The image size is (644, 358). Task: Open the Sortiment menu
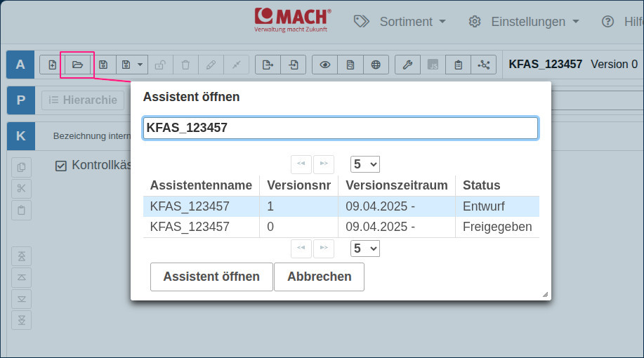click(x=412, y=21)
